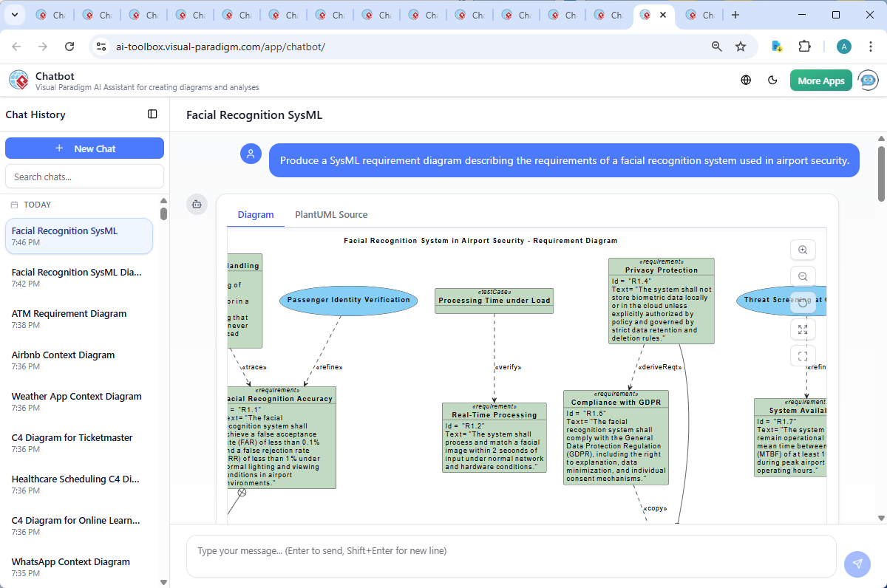Click the chatbot robot avatar above the diagram

197,204
